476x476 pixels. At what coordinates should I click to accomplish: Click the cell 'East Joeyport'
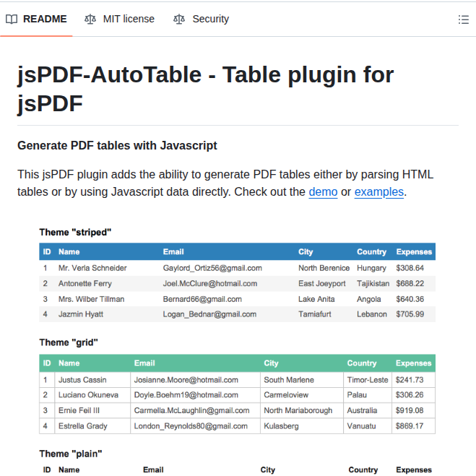pos(321,284)
